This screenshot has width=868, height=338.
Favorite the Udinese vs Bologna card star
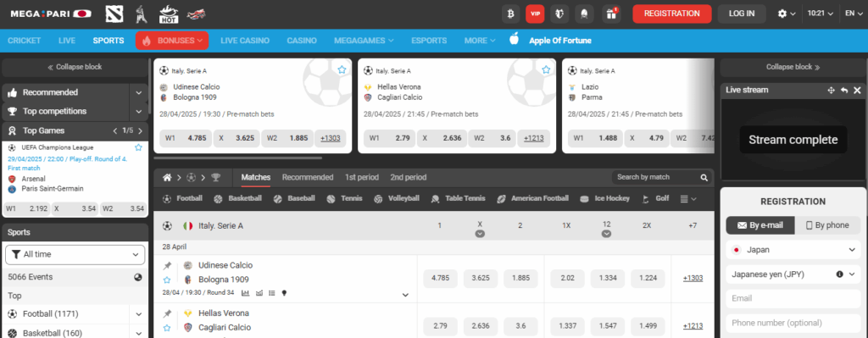342,69
